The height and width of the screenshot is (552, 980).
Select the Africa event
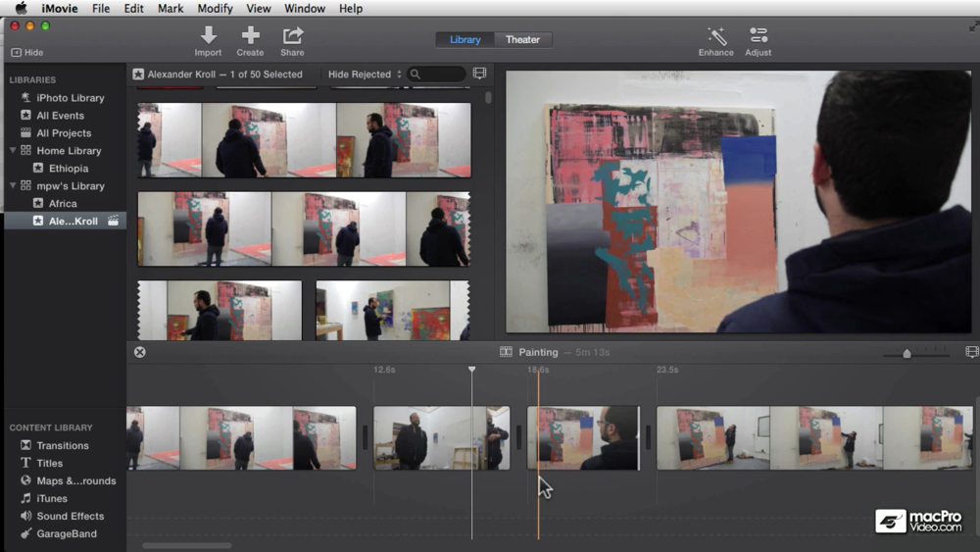pos(65,203)
